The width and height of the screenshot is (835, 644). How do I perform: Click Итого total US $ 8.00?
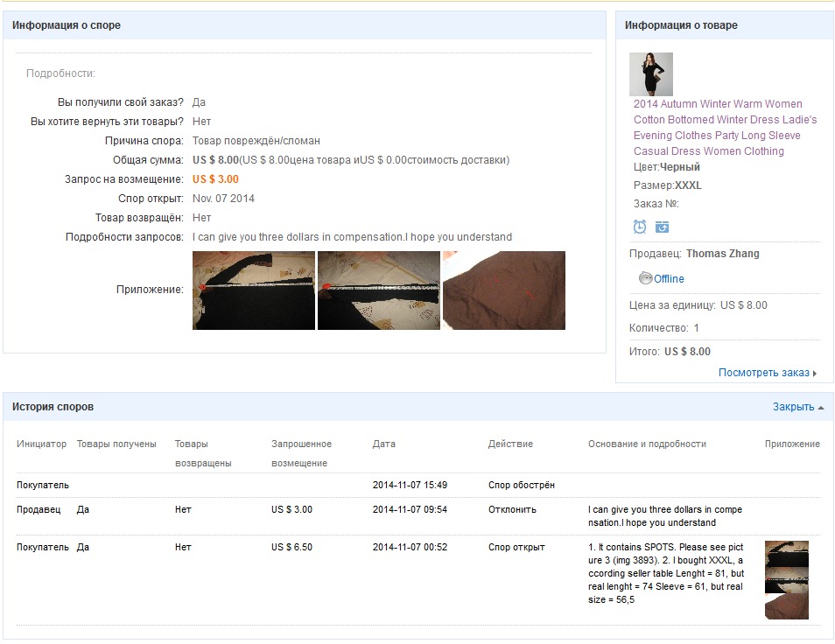click(687, 351)
